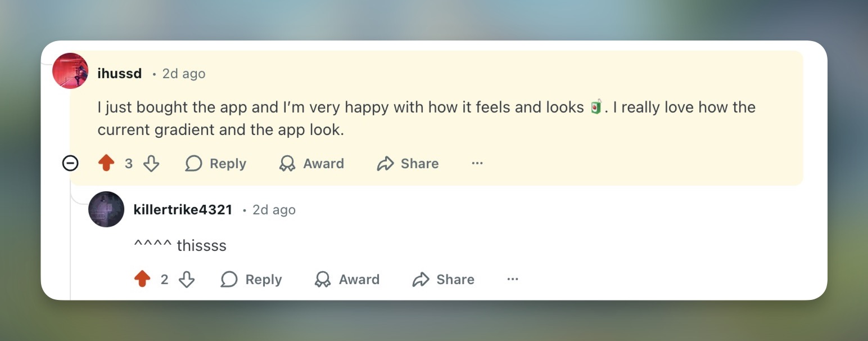Upvote ihussd's comment

click(107, 163)
